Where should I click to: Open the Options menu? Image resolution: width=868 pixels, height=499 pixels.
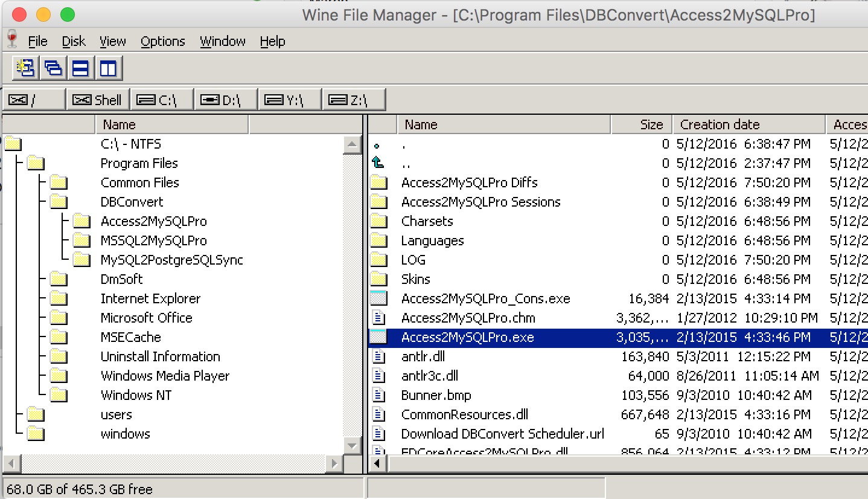(163, 41)
